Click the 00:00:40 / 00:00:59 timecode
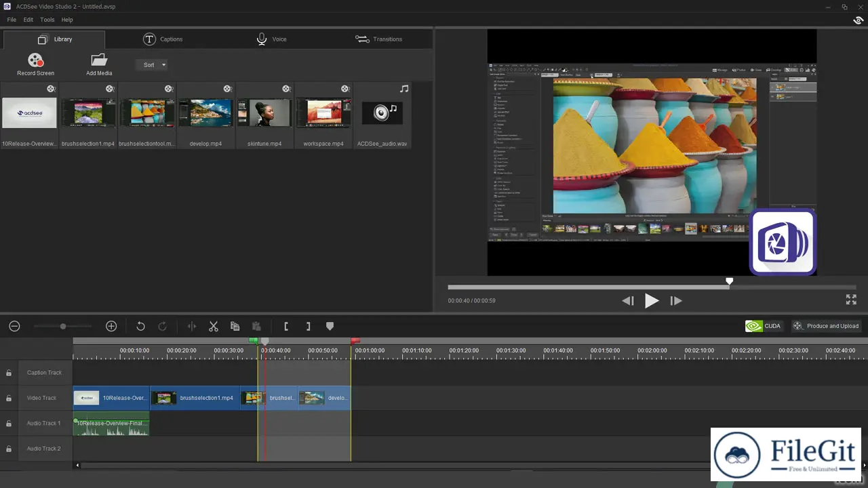 coord(471,300)
